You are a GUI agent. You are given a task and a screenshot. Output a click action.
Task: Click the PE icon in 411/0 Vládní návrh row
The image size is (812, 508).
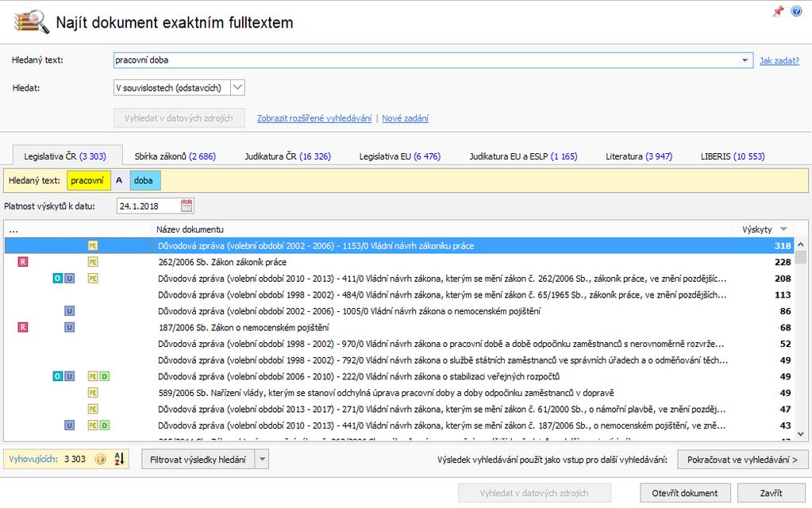[x=93, y=279]
